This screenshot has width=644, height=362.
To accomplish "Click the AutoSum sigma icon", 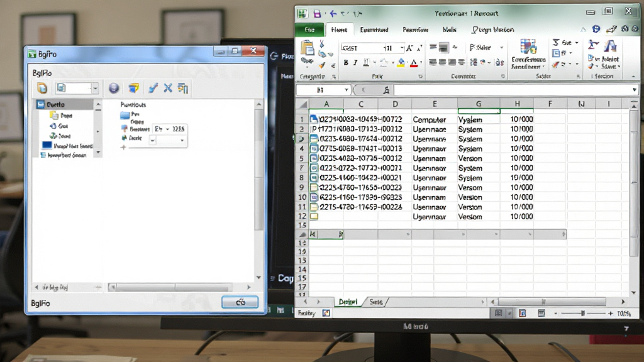I will pyautogui.click(x=556, y=42).
